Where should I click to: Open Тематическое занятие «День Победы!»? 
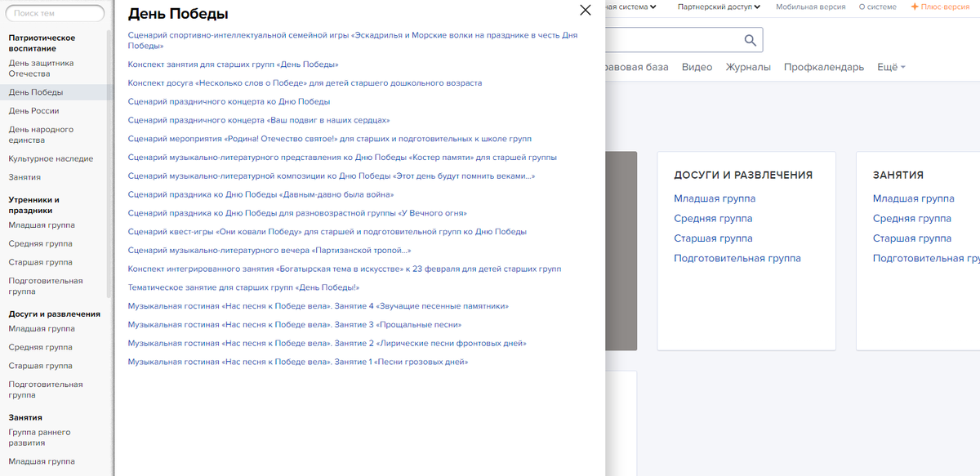click(243, 287)
